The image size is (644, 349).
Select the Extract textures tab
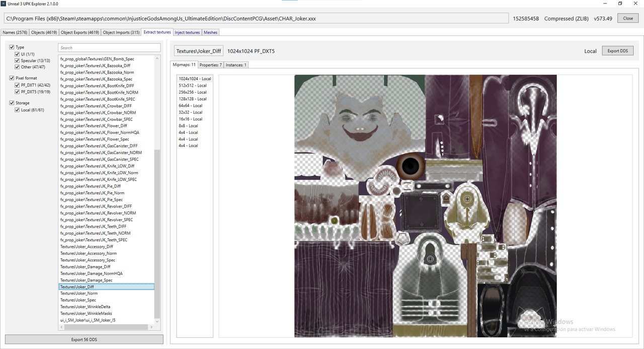(x=157, y=32)
